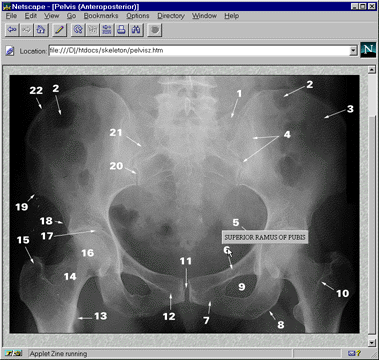Click the Netscape N logo icon
The image size is (379, 360).
(x=368, y=50)
